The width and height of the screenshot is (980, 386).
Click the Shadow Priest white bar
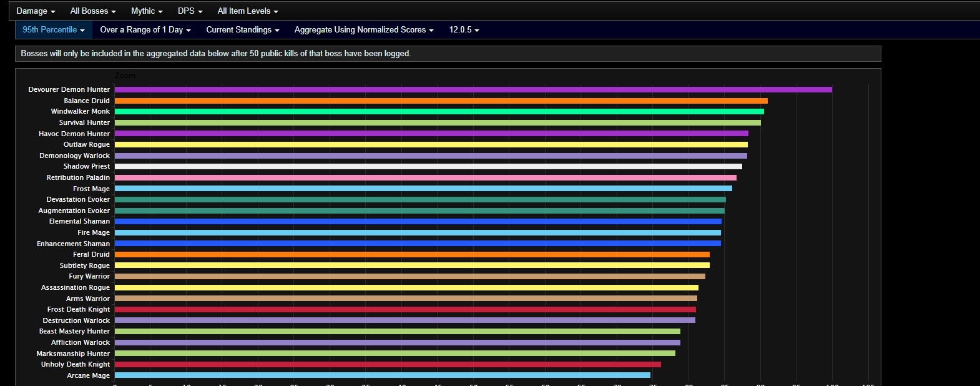(x=428, y=166)
